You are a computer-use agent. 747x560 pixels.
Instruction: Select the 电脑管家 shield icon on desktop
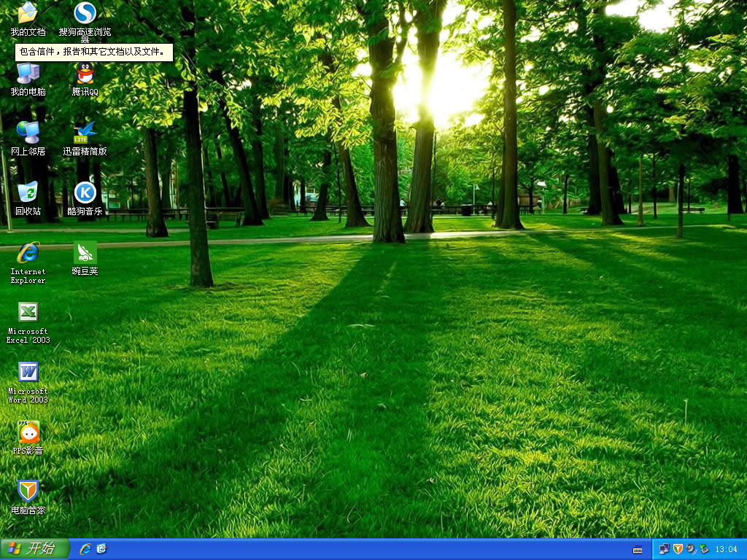[x=28, y=492]
